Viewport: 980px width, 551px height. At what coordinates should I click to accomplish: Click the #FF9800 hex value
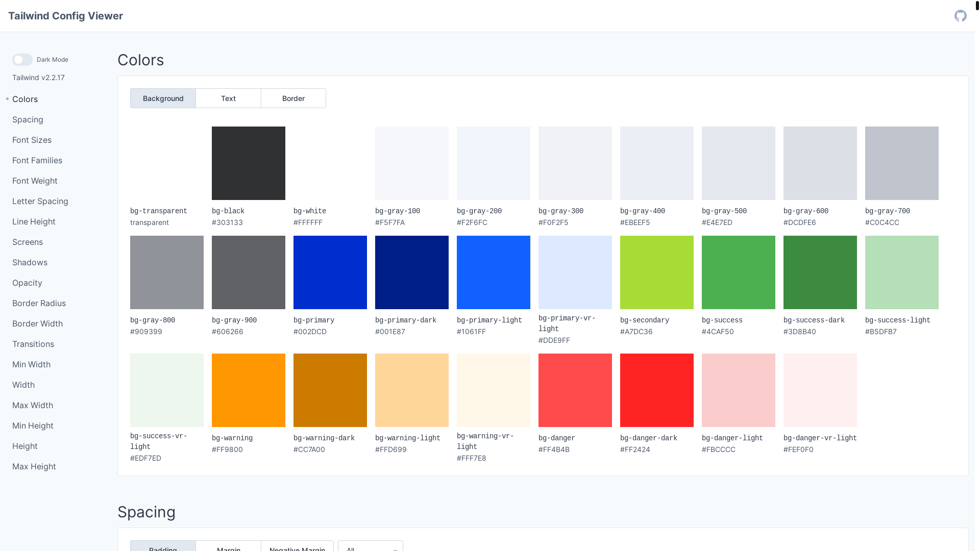pos(227,449)
